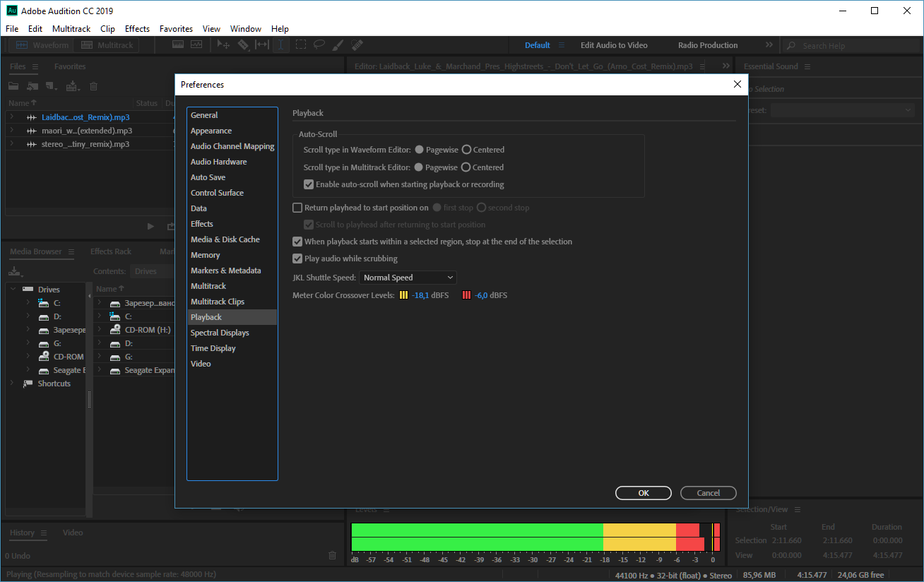This screenshot has width=924, height=582.
Task: Show the Spectral Frequency Display
Action: click(x=178, y=44)
